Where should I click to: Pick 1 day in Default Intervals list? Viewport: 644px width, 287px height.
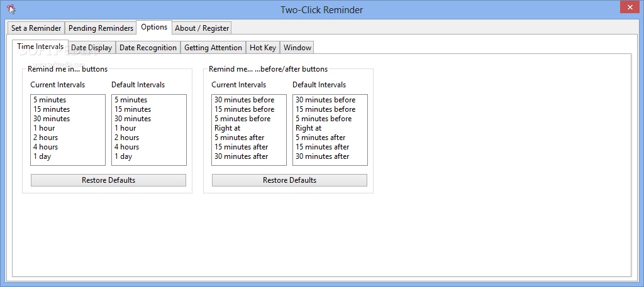pos(123,156)
